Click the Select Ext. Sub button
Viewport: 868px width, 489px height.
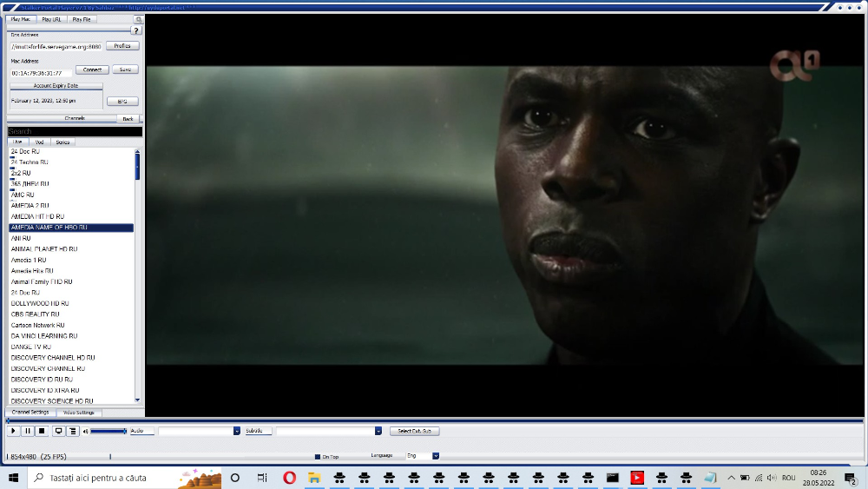[x=415, y=431]
